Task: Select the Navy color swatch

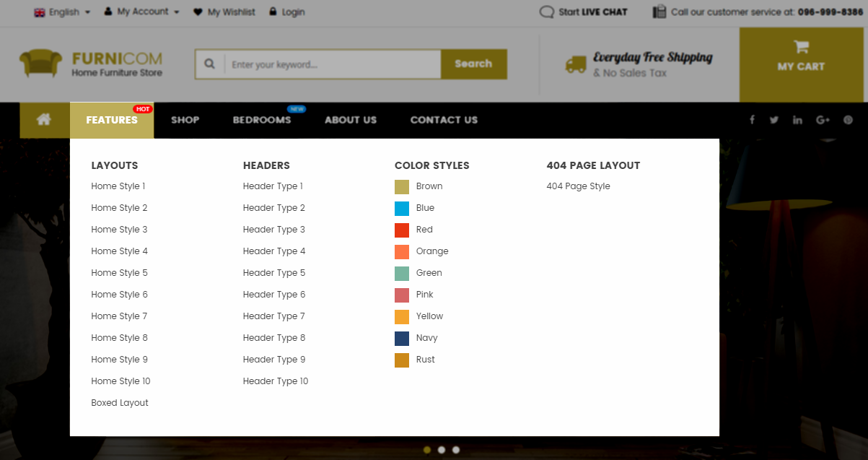Action: (402, 338)
